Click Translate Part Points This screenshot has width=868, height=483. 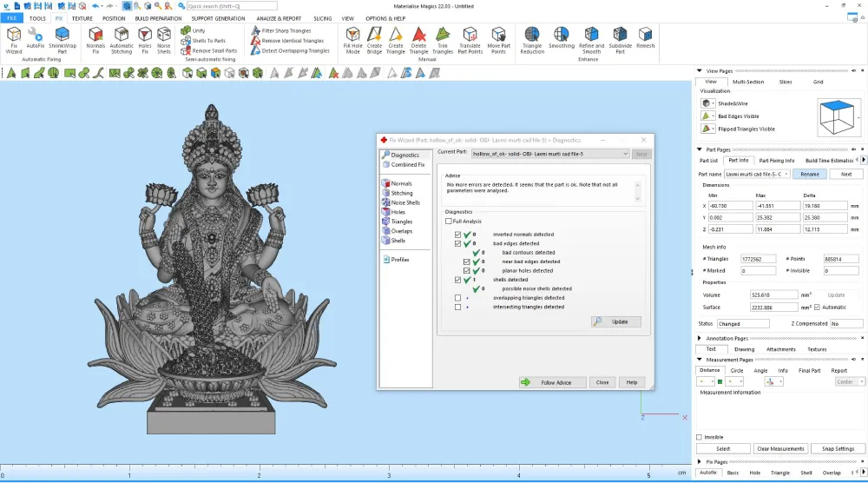coord(470,40)
